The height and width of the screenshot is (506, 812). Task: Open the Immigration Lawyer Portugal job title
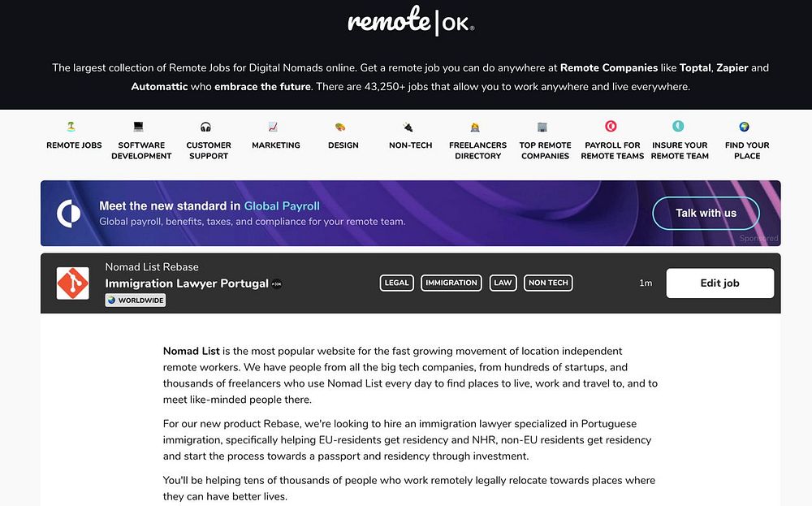pyautogui.click(x=187, y=283)
